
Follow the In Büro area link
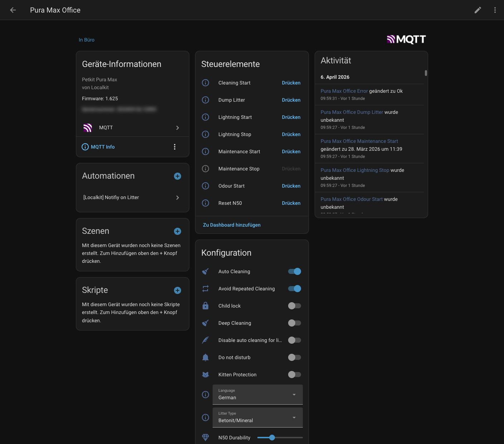(87, 40)
